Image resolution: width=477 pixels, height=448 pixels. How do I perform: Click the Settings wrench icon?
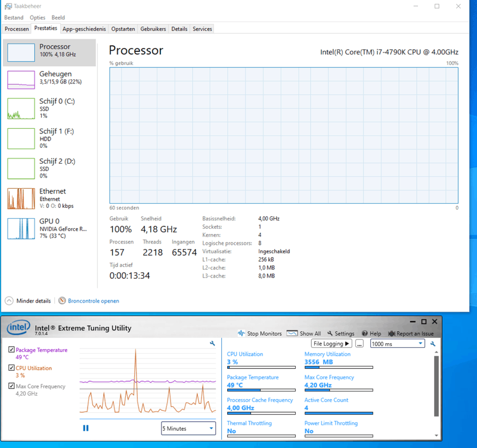click(x=330, y=334)
